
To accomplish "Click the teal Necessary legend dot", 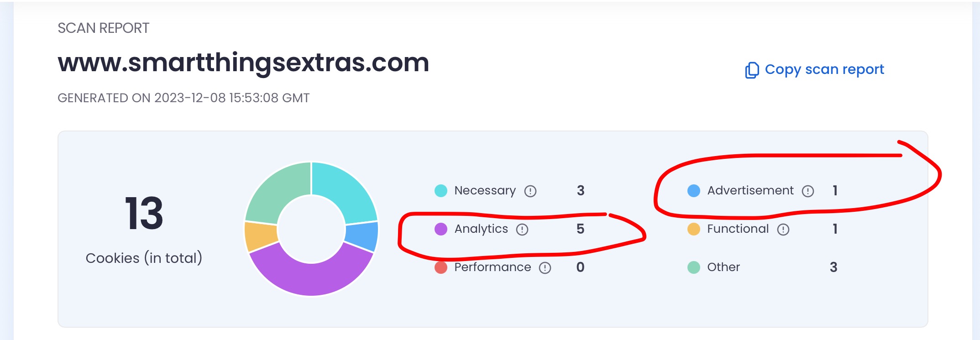I will pos(441,191).
